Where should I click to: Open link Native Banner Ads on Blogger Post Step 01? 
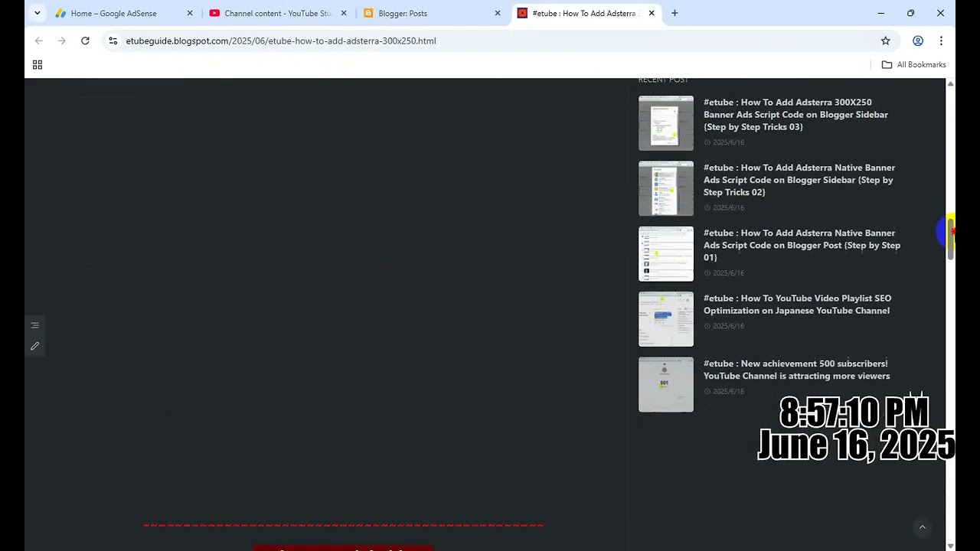click(802, 245)
